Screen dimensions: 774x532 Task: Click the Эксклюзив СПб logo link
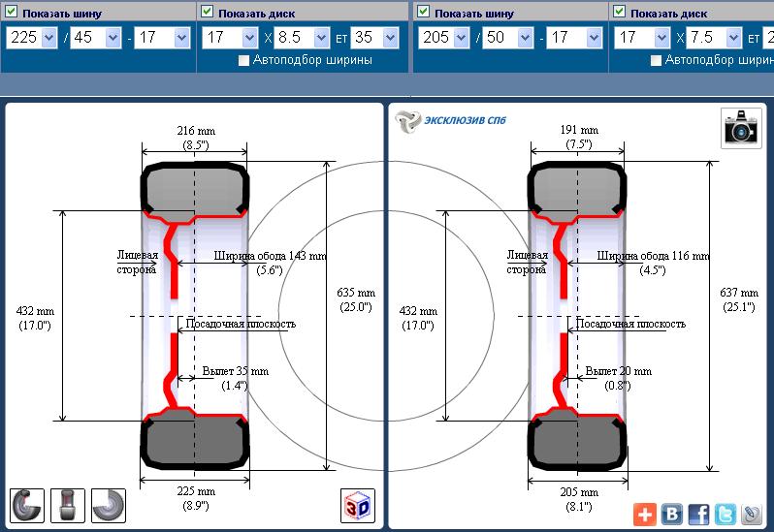click(x=450, y=121)
